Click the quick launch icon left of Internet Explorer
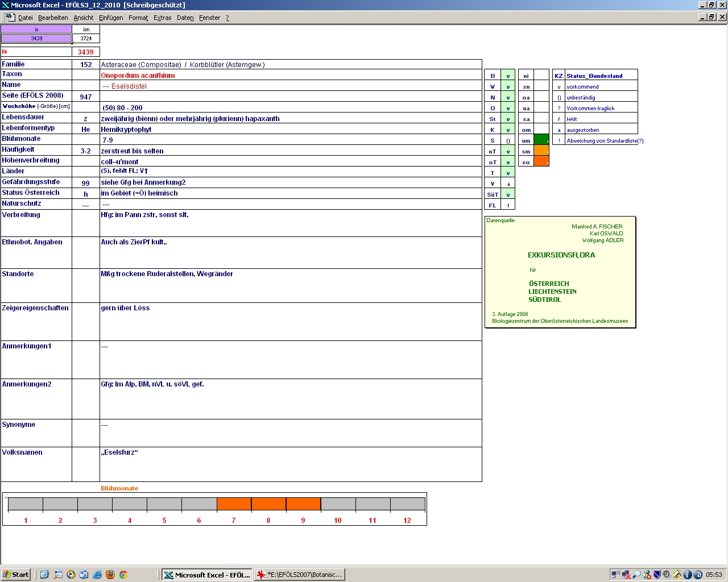Screen dimensions: 728x582 [84, 575]
